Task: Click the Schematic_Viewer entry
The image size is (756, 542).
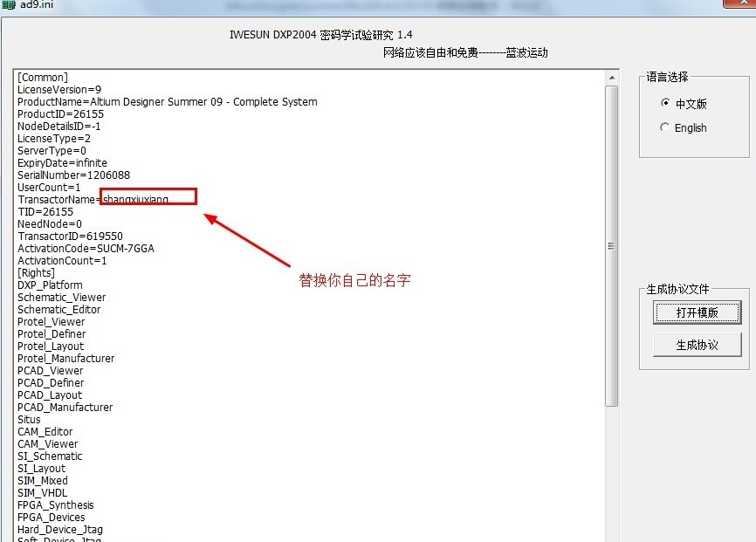Action: click(x=62, y=298)
